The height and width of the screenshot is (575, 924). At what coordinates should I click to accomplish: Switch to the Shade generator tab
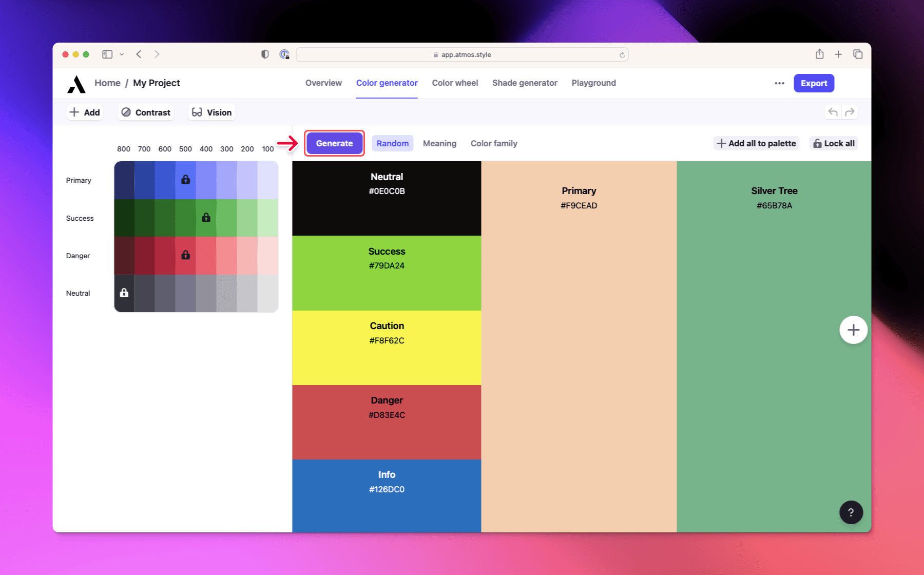(x=525, y=83)
